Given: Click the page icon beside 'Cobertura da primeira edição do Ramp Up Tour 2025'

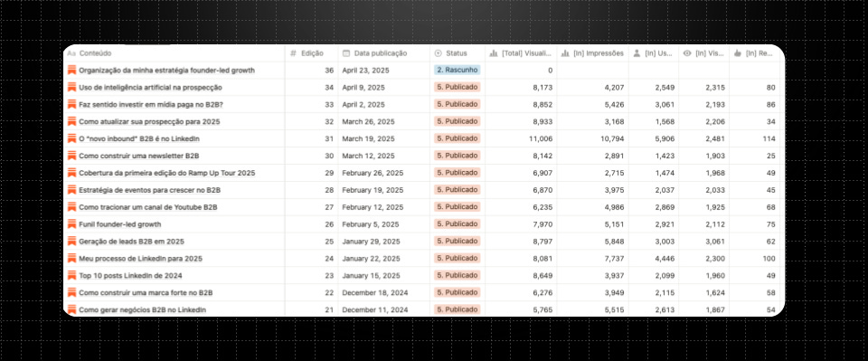Looking at the screenshot, I should click(x=71, y=173).
